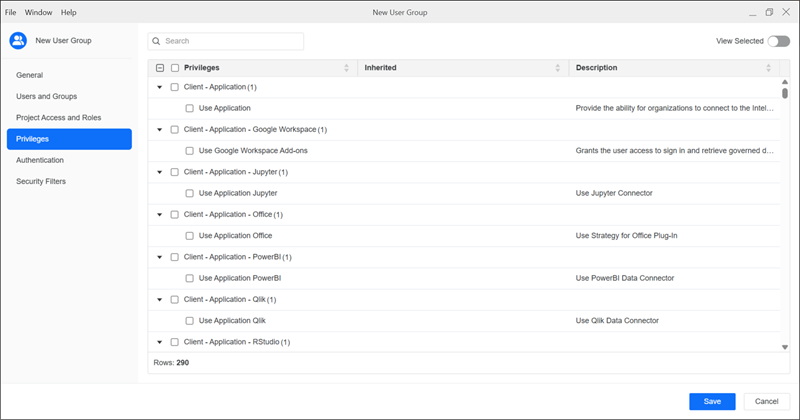Sort by the Privileges column sort icon
The width and height of the screenshot is (800, 420).
pos(347,68)
